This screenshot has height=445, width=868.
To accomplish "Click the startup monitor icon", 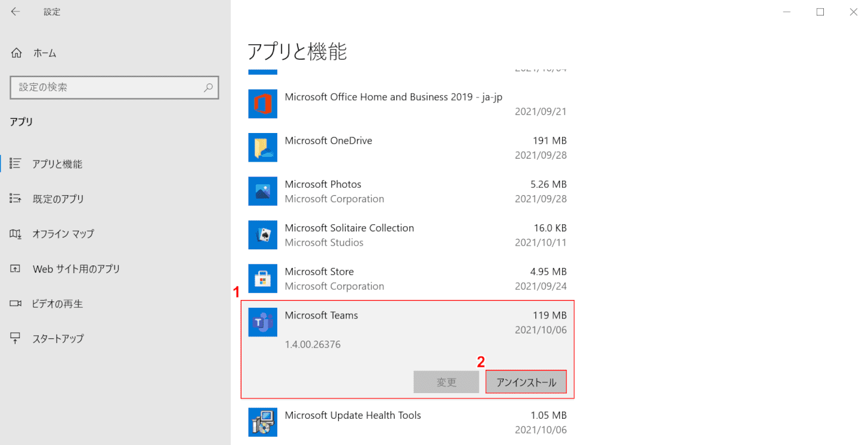I will point(16,338).
